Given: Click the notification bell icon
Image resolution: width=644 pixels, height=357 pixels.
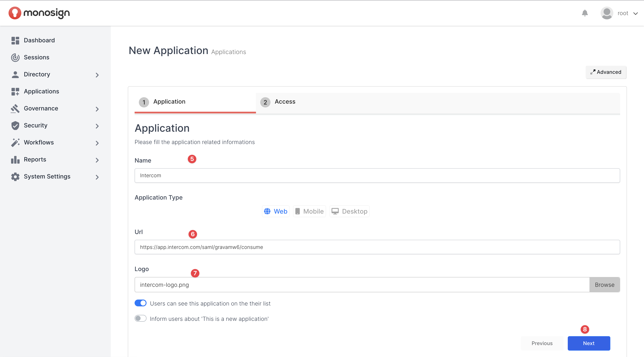Looking at the screenshot, I should coord(585,13).
